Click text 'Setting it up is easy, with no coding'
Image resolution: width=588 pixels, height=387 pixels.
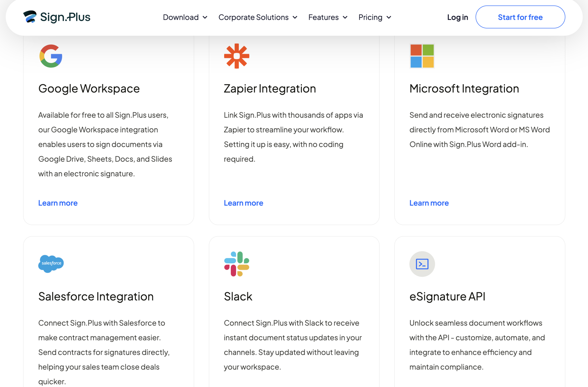point(283,144)
